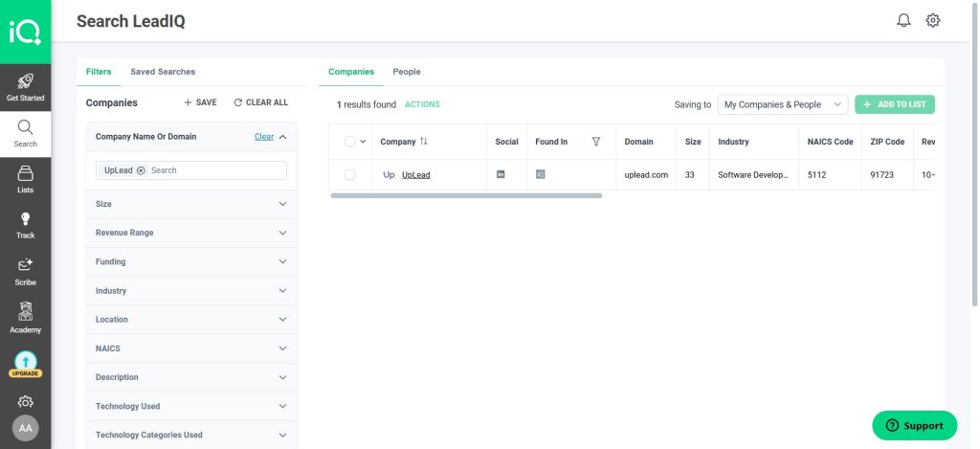The image size is (980, 449).
Task: Open the AA user avatar
Action: tap(26, 428)
